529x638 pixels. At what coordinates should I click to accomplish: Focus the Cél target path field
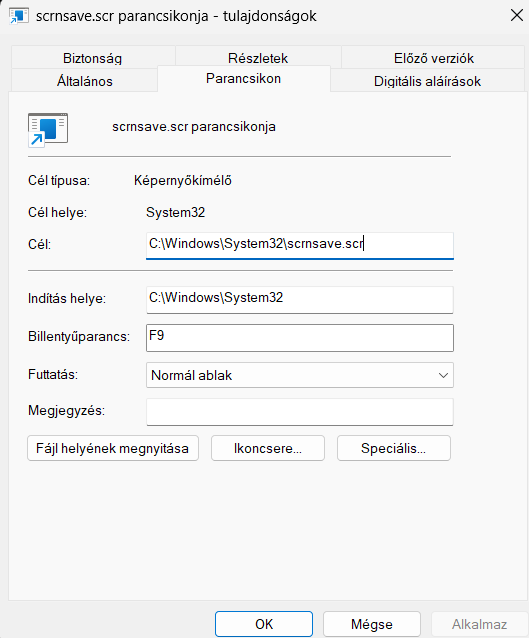(300, 245)
